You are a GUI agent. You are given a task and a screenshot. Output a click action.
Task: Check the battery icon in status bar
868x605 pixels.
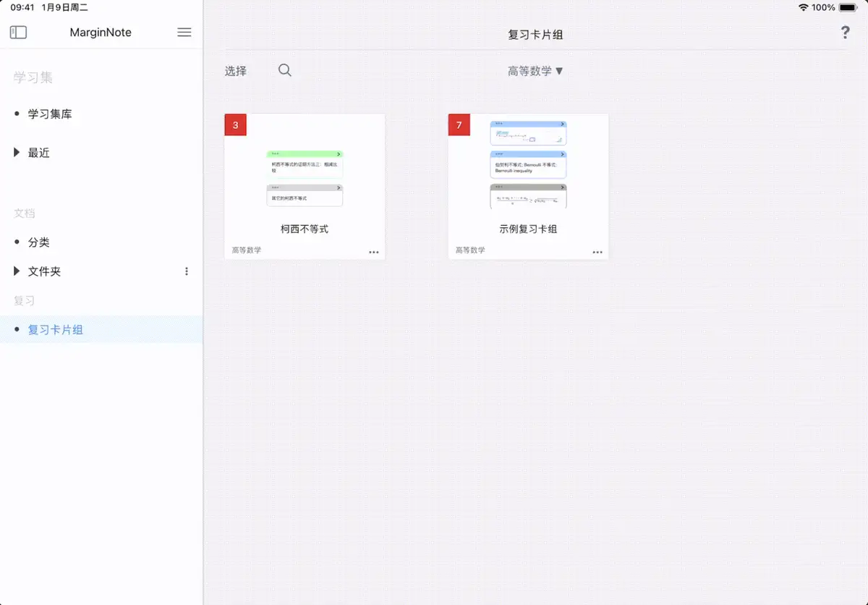coord(848,7)
